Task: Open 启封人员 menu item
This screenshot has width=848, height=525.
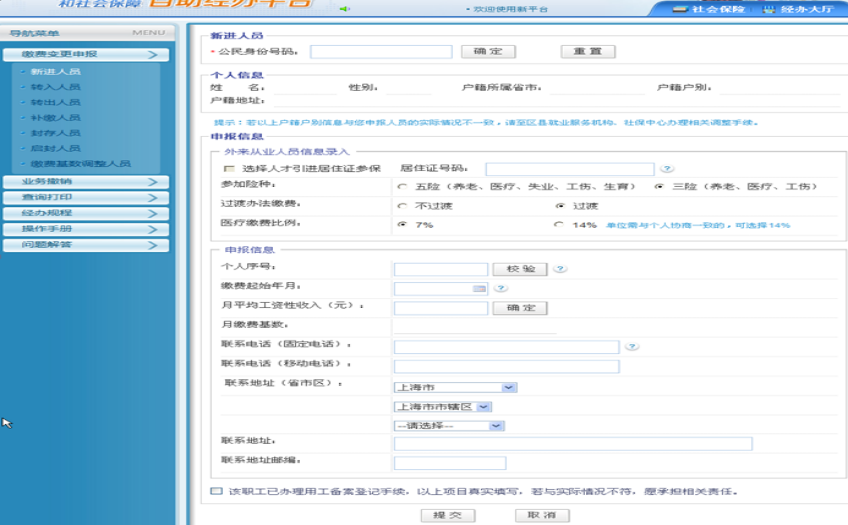Action: click(56, 148)
